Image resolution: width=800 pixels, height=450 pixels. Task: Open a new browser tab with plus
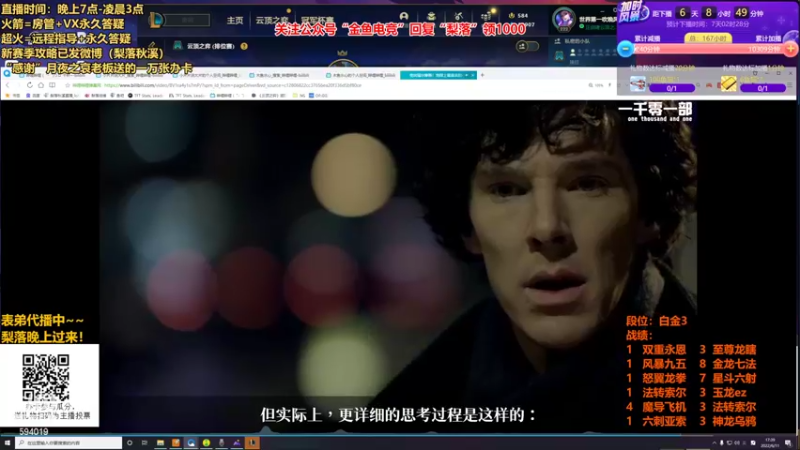482,75
